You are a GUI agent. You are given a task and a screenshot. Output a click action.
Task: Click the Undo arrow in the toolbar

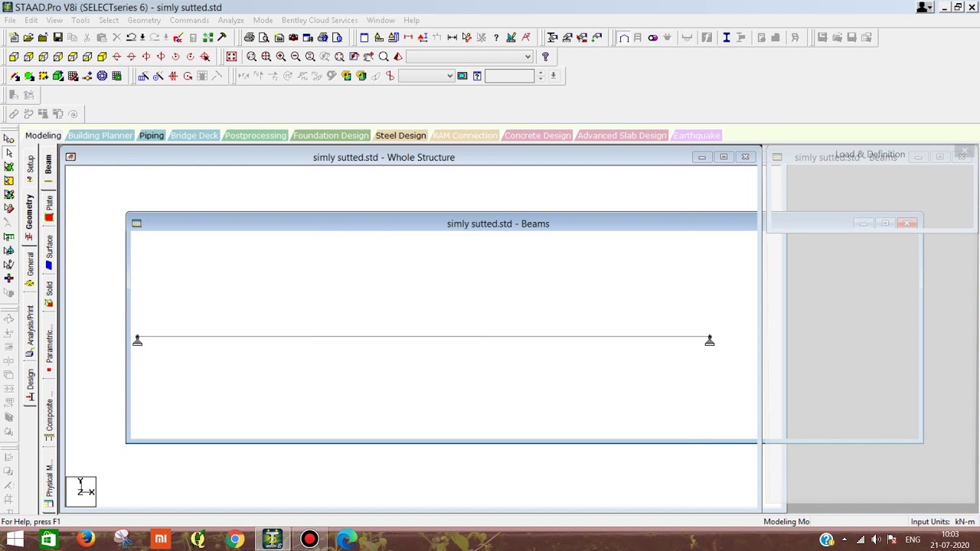[131, 37]
